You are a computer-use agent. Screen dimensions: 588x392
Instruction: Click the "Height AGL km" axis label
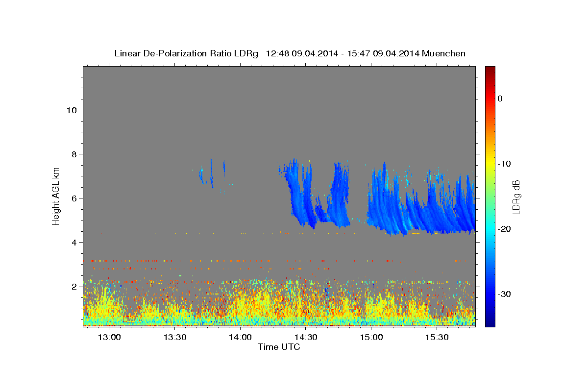coord(56,196)
